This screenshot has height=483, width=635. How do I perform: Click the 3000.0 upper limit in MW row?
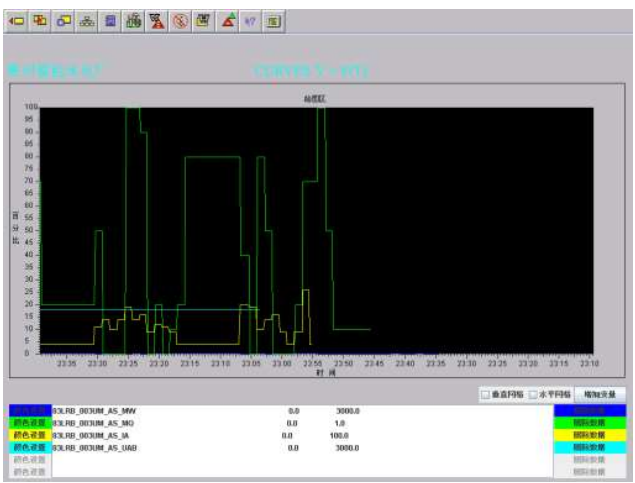click(x=348, y=411)
